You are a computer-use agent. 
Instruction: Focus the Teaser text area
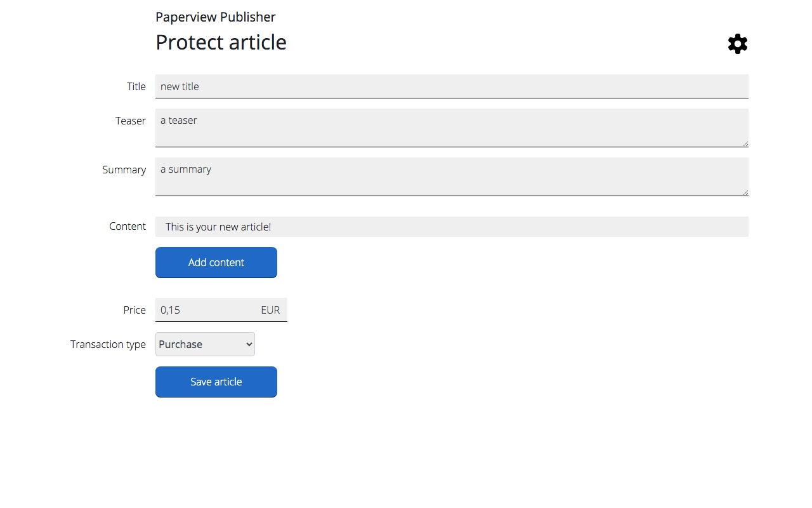click(x=452, y=128)
